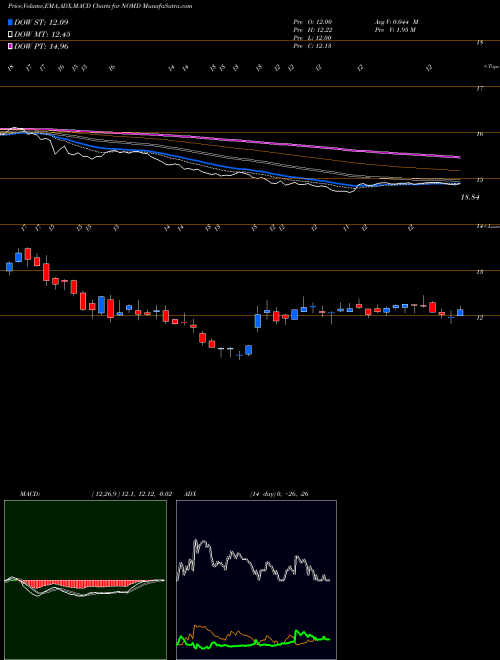Click the 13 price axis label
Image resolution: width=500 pixels, height=660 pixels.
click(x=479, y=272)
